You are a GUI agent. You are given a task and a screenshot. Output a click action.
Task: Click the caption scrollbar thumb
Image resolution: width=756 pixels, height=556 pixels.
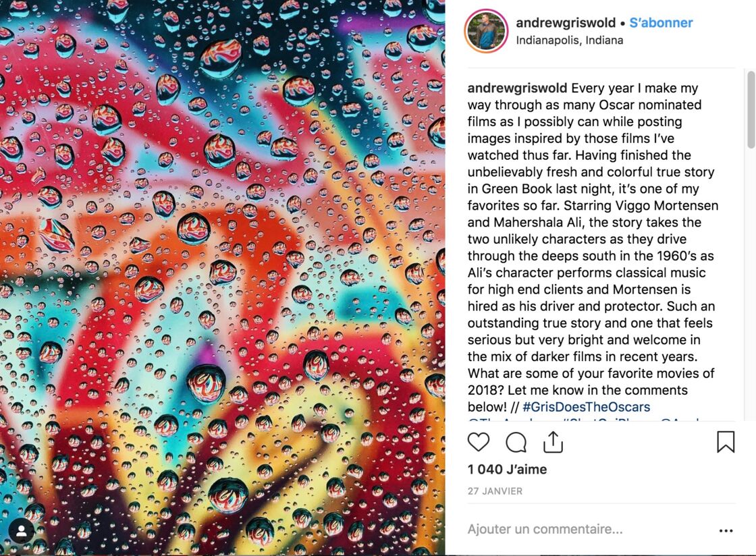pos(751,110)
